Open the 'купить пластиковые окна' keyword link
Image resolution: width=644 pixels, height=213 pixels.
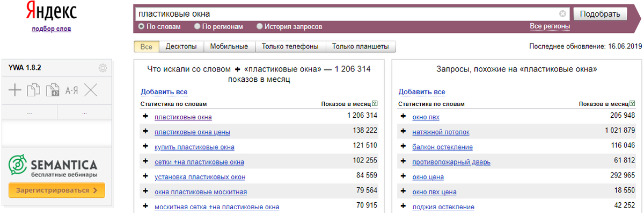click(x=194, y=147)
